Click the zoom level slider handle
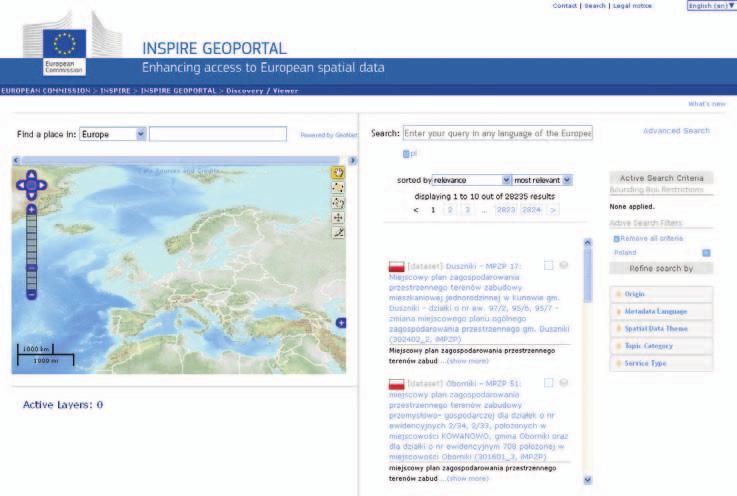Image resolution: width=737 pixels, height=496 pixels. (31, 268)
